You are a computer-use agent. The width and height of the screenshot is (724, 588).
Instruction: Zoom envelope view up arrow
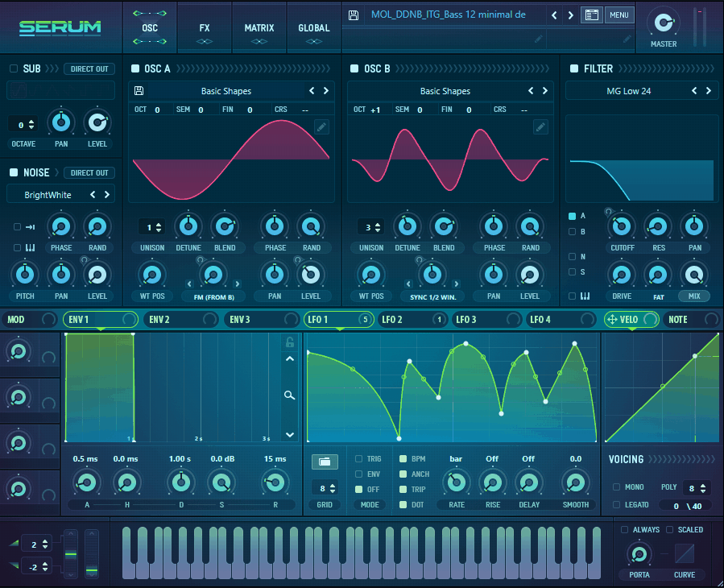click(x=289, y=359)
